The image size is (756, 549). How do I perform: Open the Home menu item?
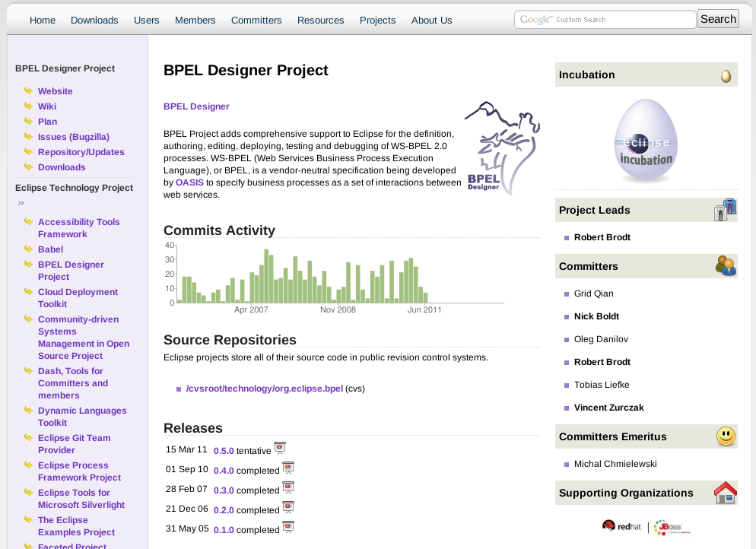tap(43, 21)
